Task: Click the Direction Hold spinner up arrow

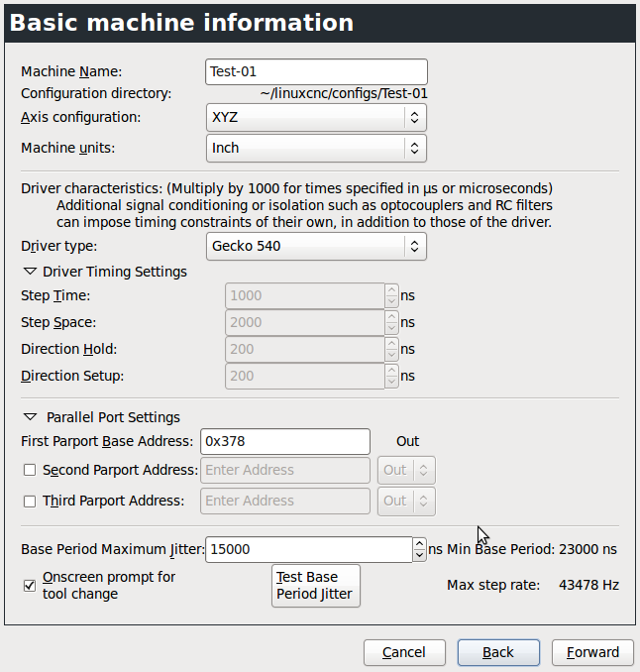Action: tap(391, 343)
